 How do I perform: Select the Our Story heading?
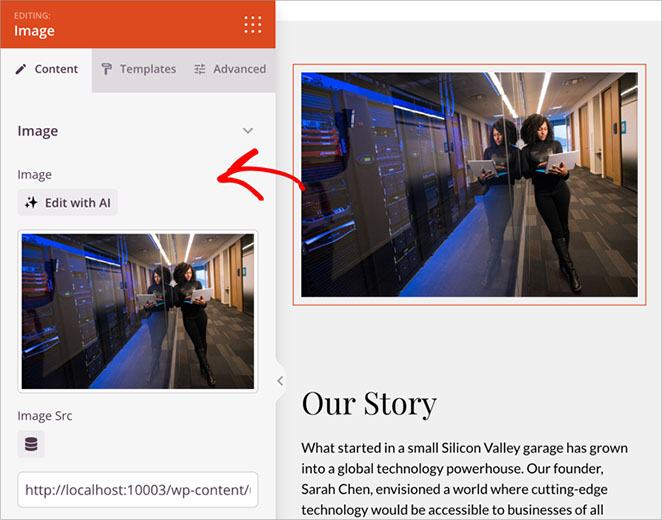tap(369, 403)
